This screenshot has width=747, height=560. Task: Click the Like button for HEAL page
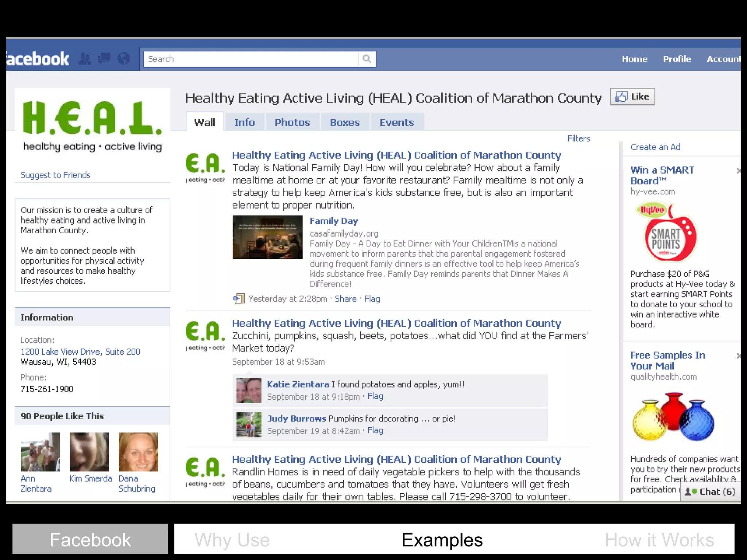[632, 97]
